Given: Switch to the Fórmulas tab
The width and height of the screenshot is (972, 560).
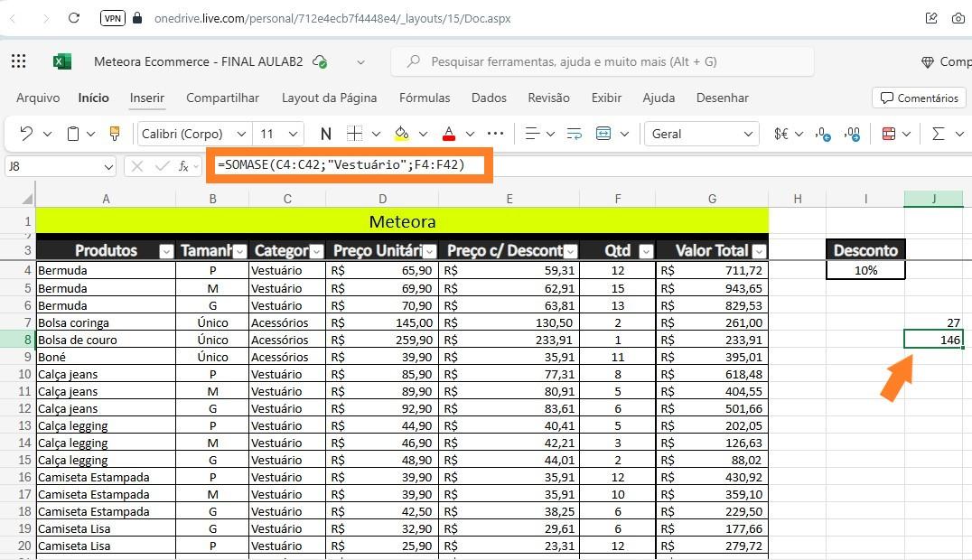Looking at the screenshot, I should click(425, 98).
